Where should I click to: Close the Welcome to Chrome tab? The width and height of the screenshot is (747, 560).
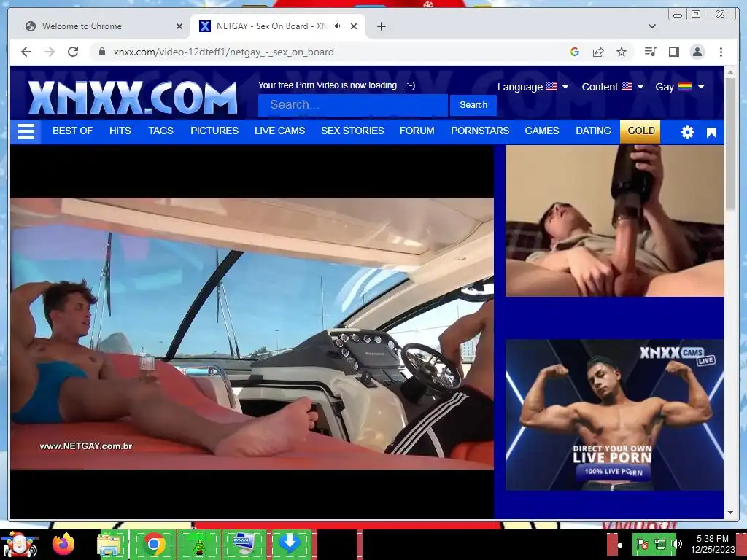click(x=179, y=26)
